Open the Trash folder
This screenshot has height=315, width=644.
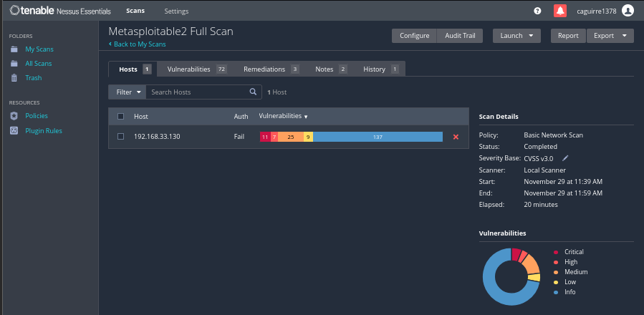(x=33, y=78)
